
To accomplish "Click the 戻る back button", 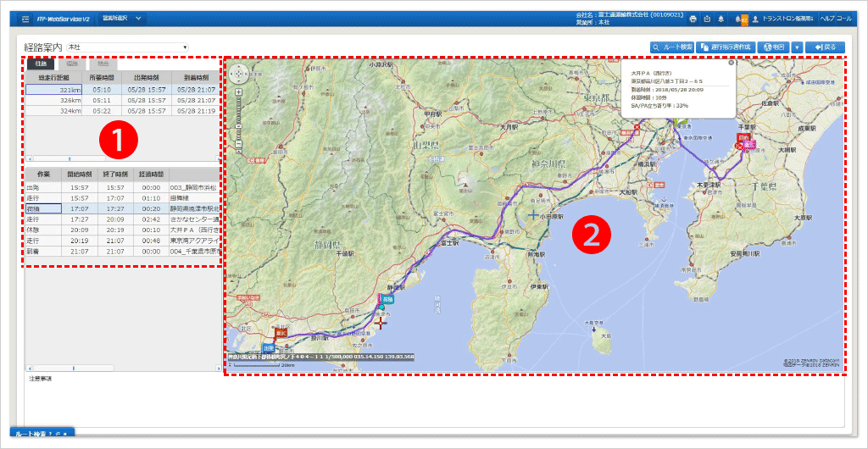I will pyautogui.click(x=825, y=47).
